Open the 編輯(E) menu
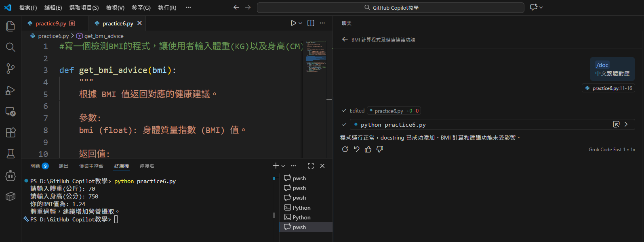This screenshot has width=644, height=242. pos(53,8)
